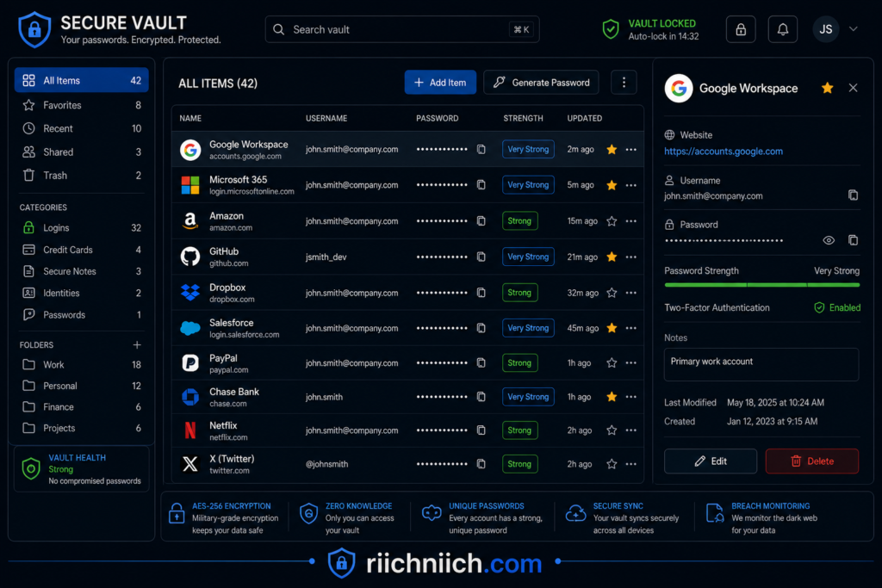Image resolution: width=882 pixels, height=588 pixels.
Task: Select the Passwords category
Action: click(x=82, y=315)
